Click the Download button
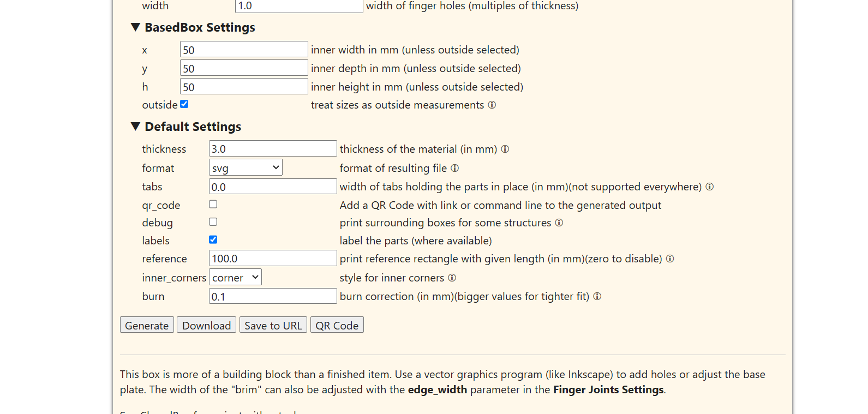This screenshot has height=414, width=868. pos(206,325)
